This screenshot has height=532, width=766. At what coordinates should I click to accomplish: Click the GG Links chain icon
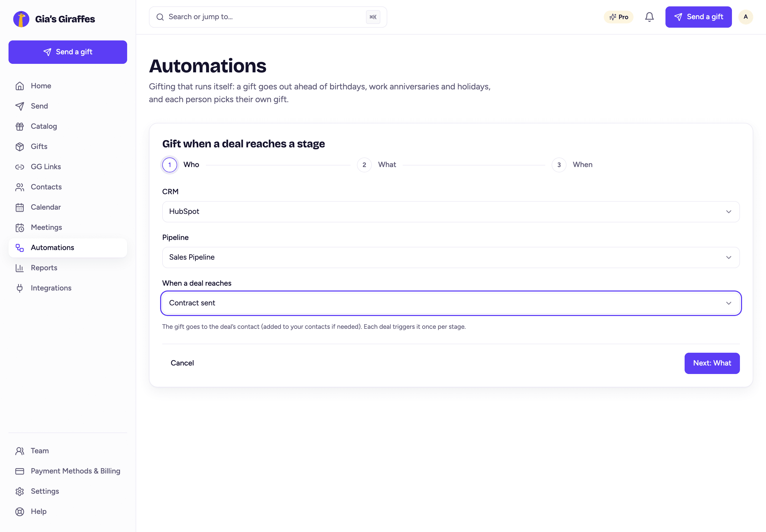tap(20, 167)
